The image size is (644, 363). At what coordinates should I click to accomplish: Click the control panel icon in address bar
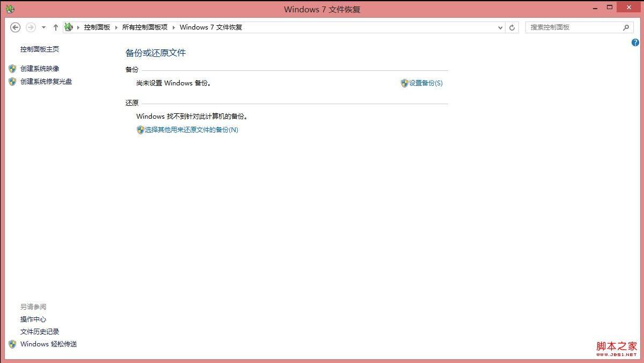pyautogui.click(x=69, y=27)
